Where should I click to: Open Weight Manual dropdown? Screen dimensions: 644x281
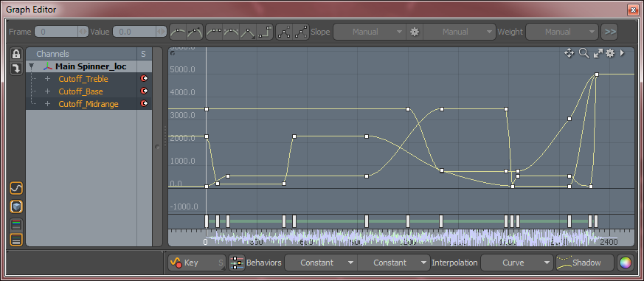pos(562,32)
